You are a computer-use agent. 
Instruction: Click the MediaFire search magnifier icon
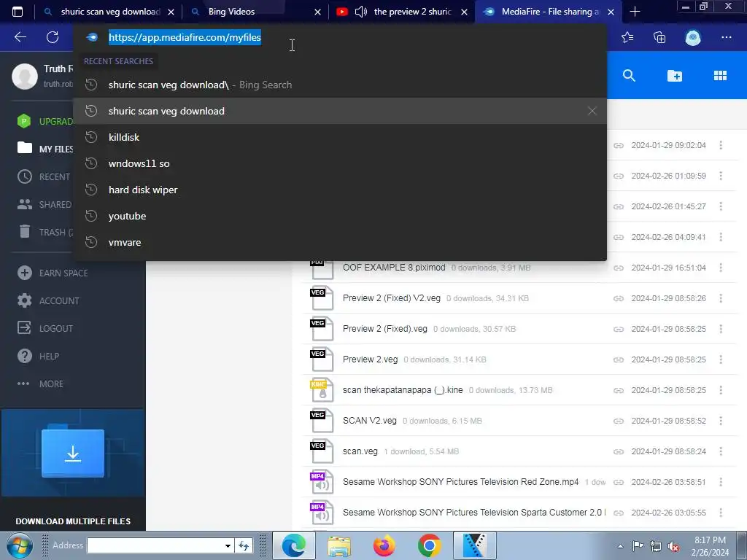coord(629,75)
